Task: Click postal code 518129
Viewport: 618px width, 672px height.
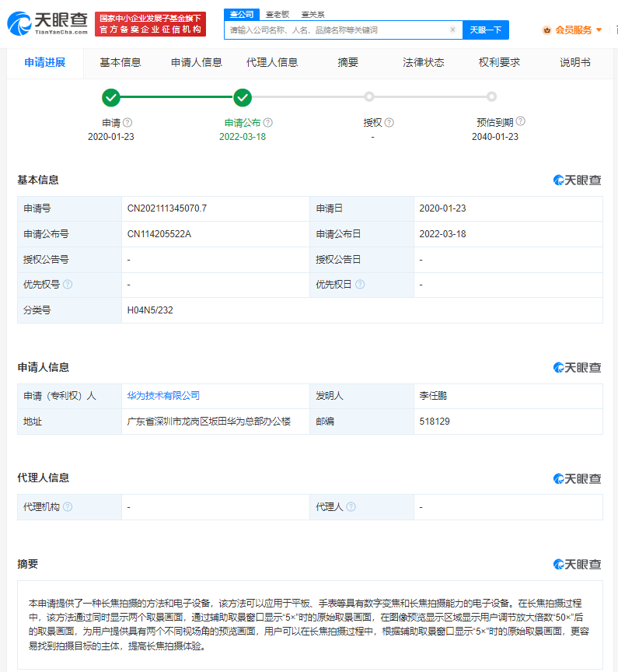Action: point(435,422)
